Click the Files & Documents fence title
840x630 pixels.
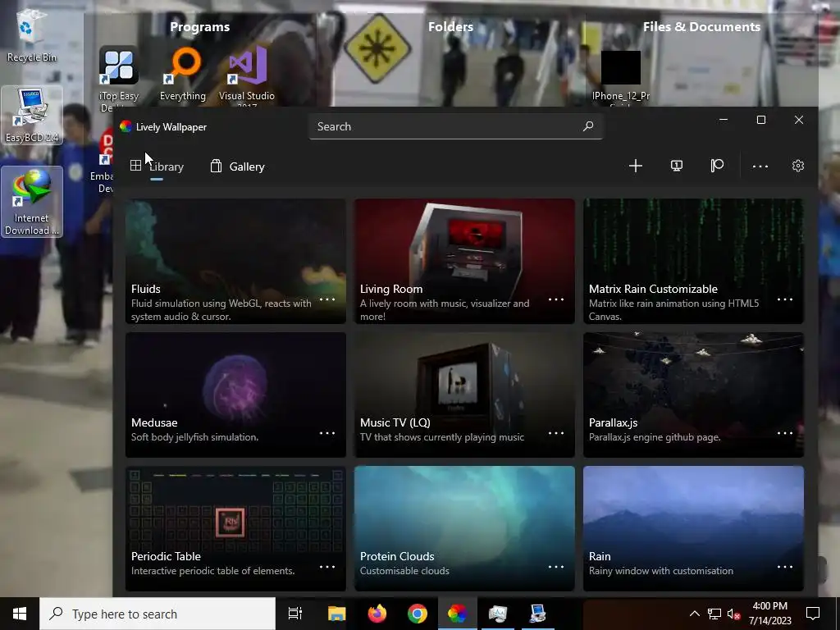pos(701,27)
